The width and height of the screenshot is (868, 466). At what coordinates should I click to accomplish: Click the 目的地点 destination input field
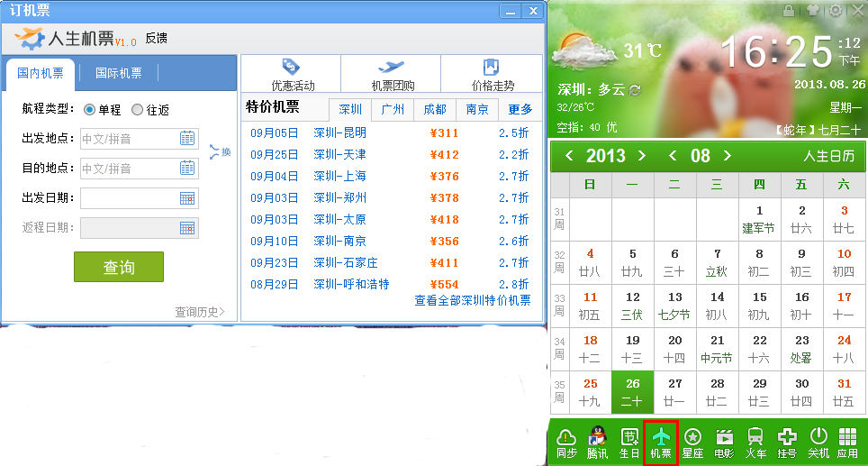(128, 168)
